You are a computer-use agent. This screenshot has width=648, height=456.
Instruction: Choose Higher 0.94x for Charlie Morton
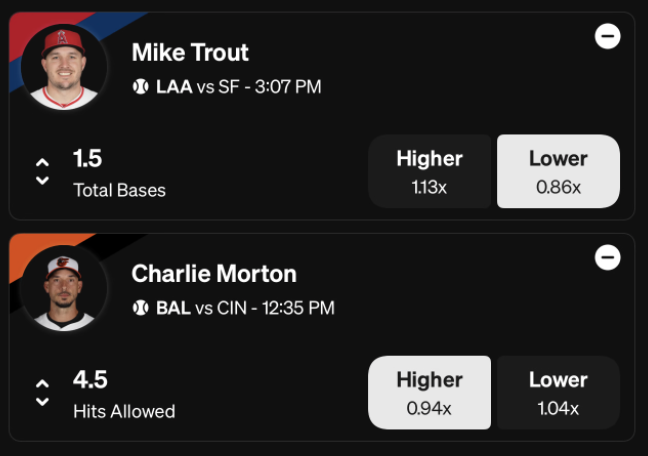coord(429,392)
